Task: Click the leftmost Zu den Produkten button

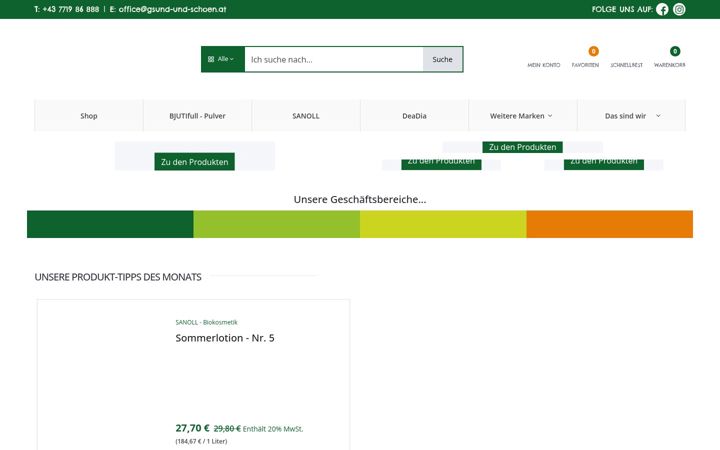Action: point(195,162)
